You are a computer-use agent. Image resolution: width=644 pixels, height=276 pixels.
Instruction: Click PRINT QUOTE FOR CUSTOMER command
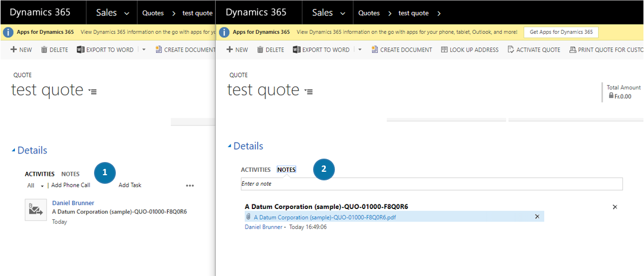click(606, 50)
